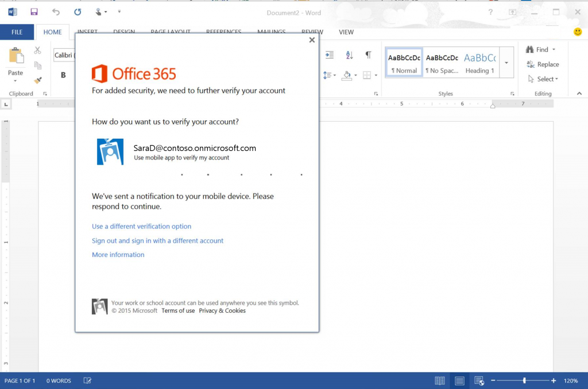Save the document using the Save icon
This screenshot has width=588, height=389.
34,11
